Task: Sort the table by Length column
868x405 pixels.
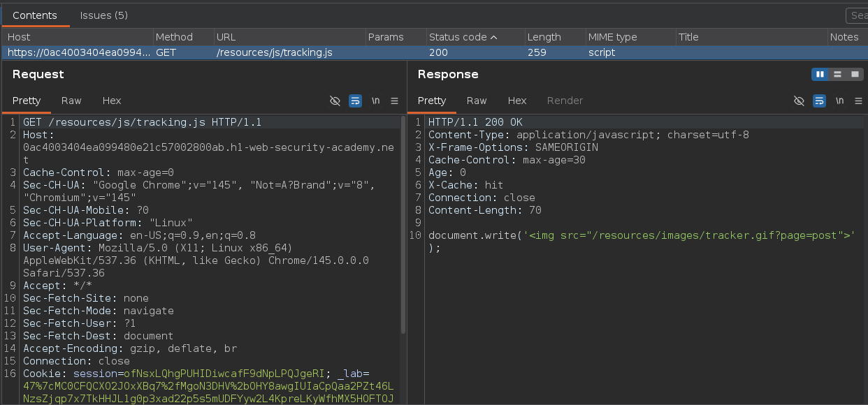Action: pyautogui.click(x=544, y=37)
